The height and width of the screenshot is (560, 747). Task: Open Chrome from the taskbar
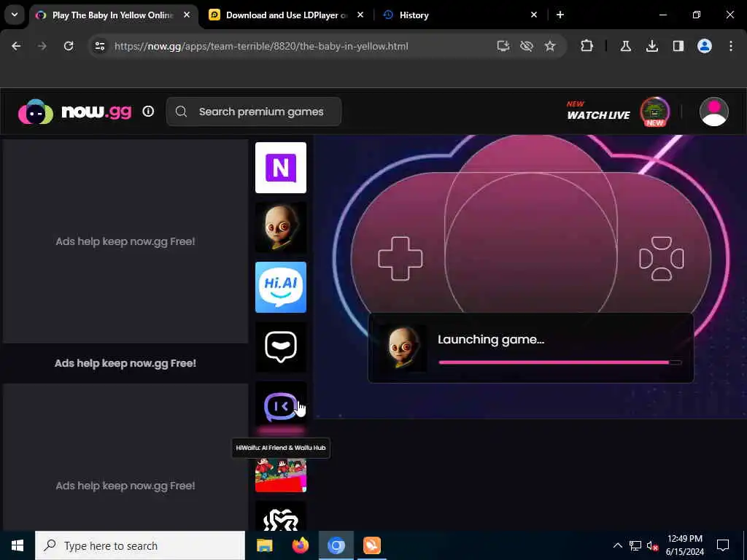[336, 545]
